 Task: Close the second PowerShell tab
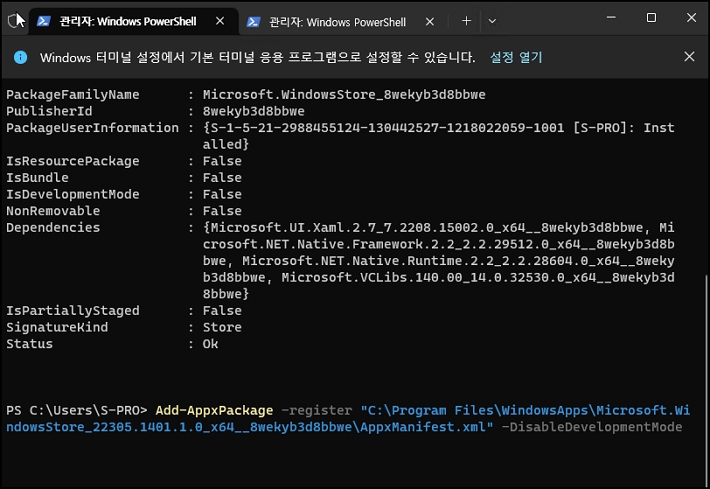[430, 22]
